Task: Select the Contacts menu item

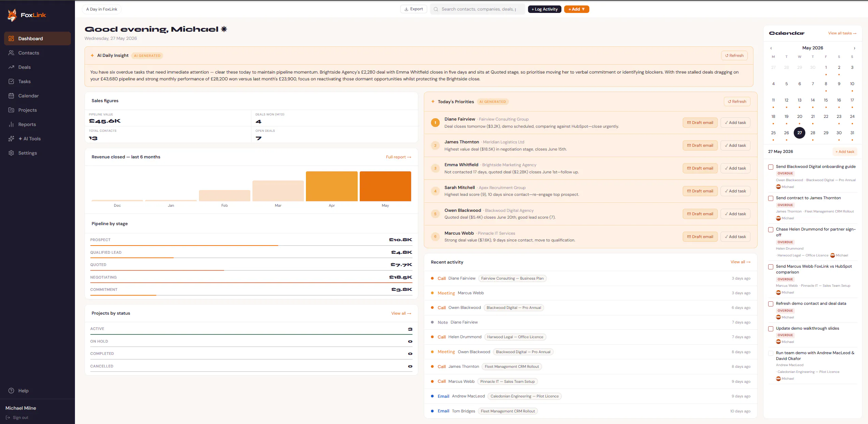Action: (x=37, y=53)
